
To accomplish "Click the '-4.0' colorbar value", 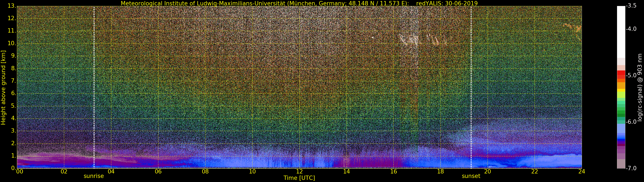I will tap(631, 29).
